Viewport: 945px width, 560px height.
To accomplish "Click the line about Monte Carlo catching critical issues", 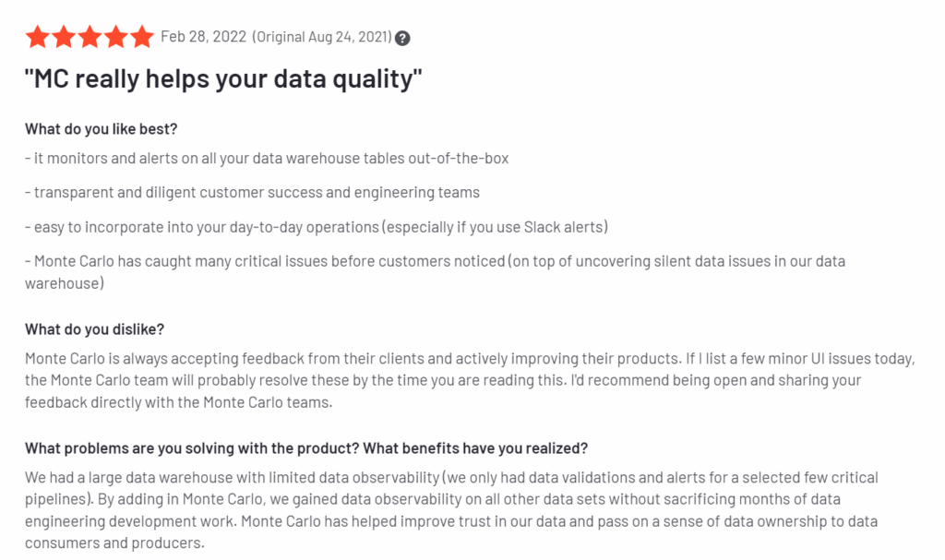I will tap(436, 272).
